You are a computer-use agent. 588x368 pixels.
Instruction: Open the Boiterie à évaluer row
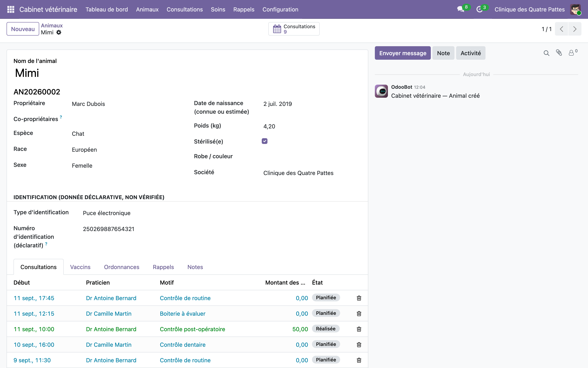point(187,314)
